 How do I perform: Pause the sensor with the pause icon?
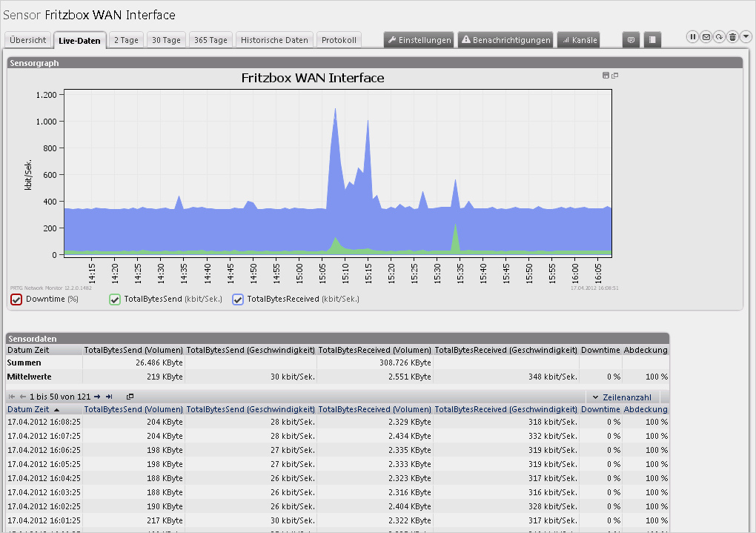click(x=692, y=36)
